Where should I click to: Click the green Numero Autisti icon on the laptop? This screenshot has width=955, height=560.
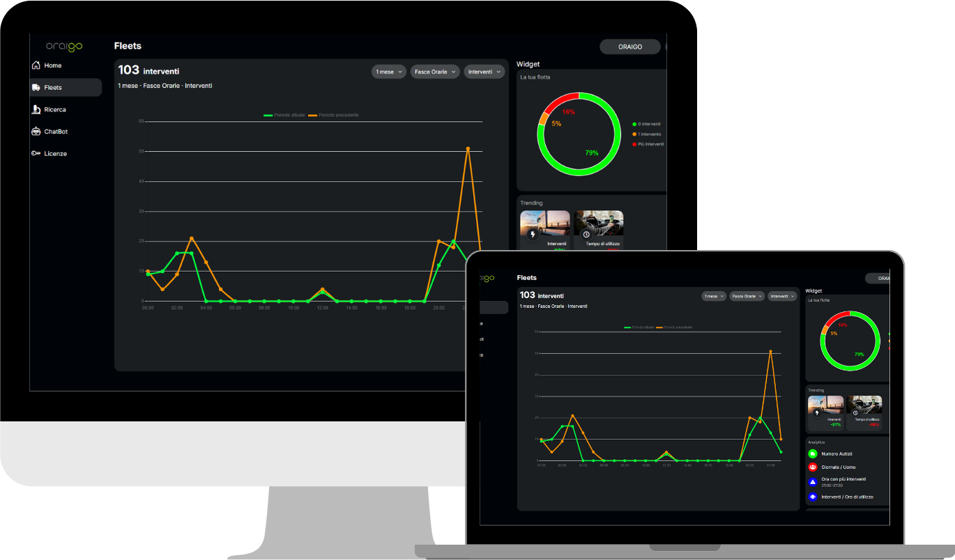point(813,453)
